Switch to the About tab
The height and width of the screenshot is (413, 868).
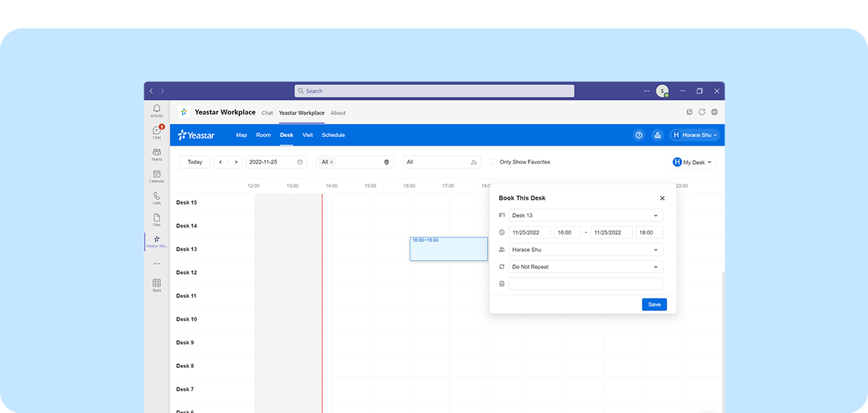337,113
